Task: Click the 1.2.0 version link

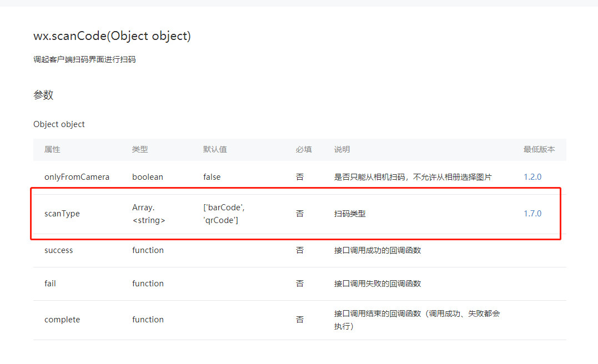Action: pyautogui.click(x=532, y=177)
